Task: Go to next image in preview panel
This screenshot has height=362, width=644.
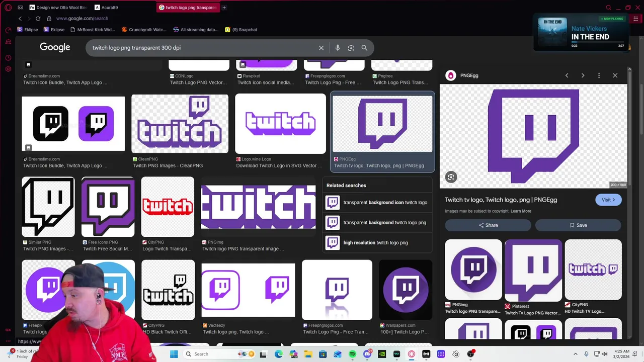Action: tap(583, 75)
